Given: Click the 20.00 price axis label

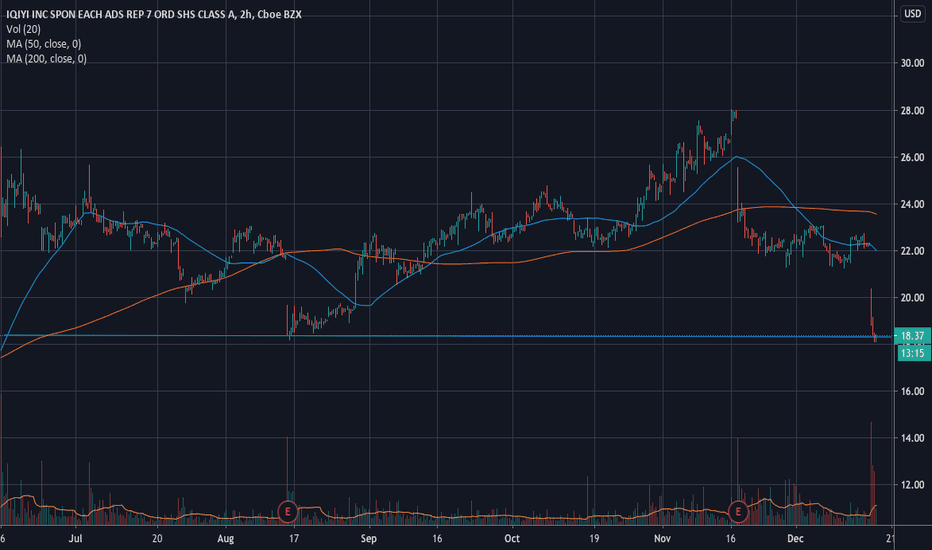Looking at the screenshot, I should tap(912, 298).
